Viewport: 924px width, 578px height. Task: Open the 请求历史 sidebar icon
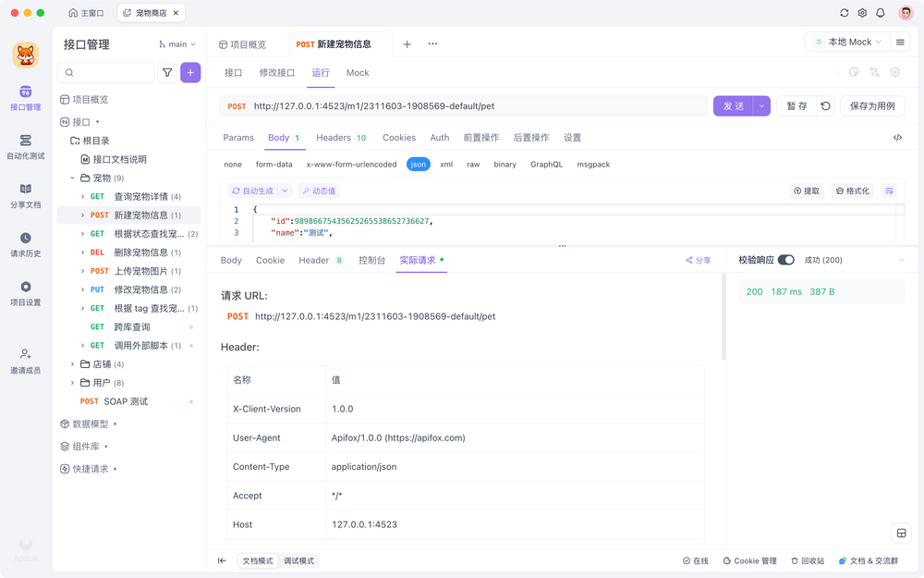(x=25, y=242)
